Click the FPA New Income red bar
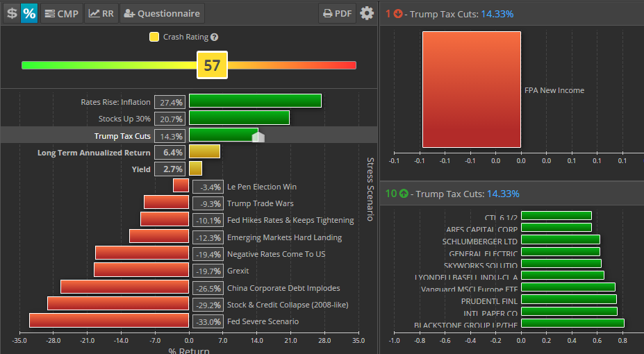The width and height of the screenshot is (644, 354). [472, 90]
